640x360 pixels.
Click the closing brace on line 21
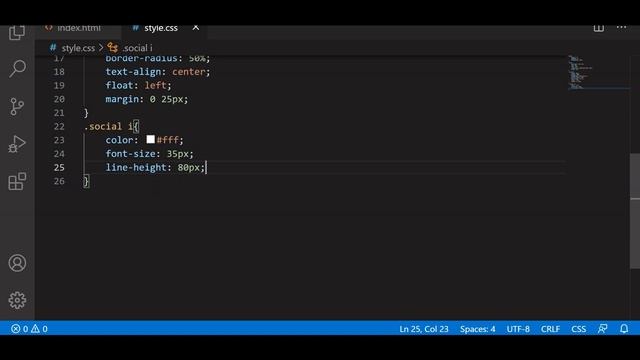pos(86,113)
